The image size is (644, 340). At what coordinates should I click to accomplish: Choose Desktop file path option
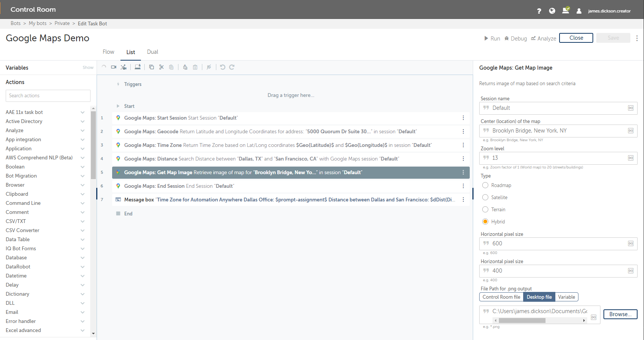(539, 297)
